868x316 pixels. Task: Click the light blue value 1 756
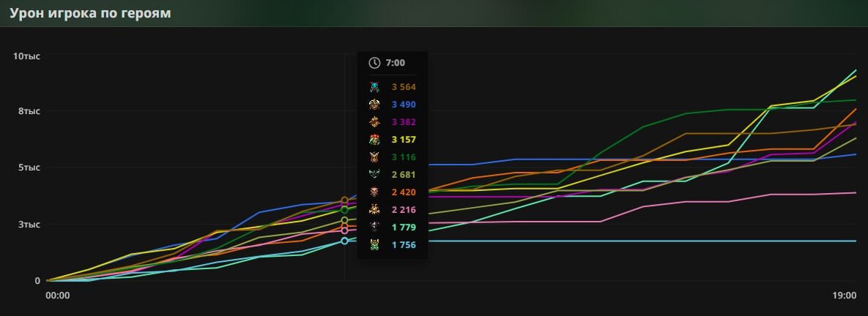tap(404, 245)
